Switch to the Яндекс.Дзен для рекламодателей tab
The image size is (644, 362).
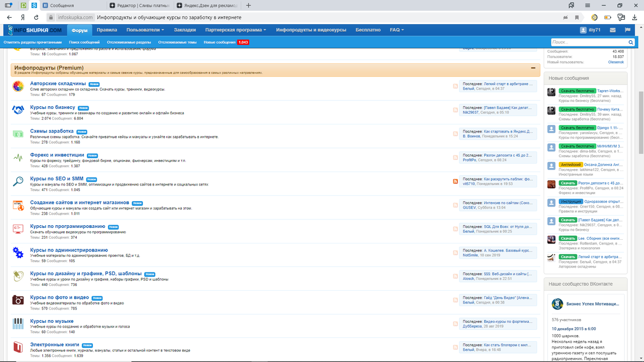tap(207, 5)
